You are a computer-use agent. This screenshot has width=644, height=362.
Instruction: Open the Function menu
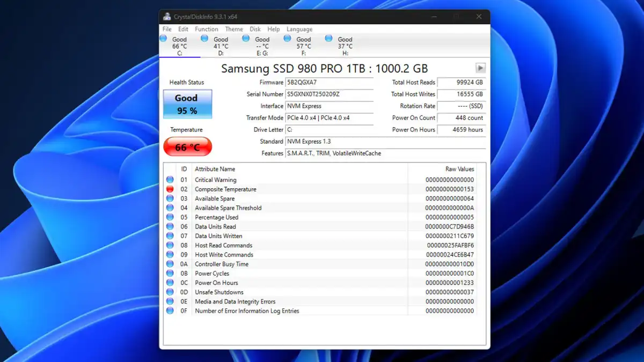pyautogui.click(x=207, y=29)
